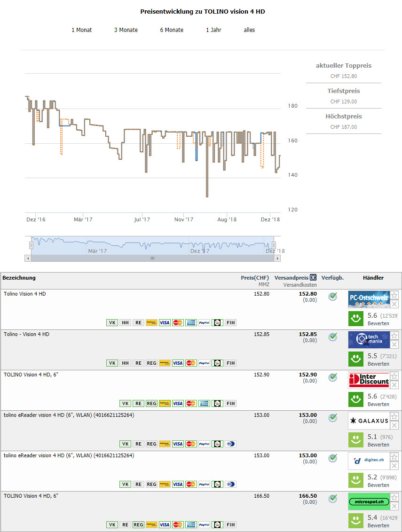Star the Inter Discount merchant
This screenshot has width=402, height=532.
pyautogui.click(x=394, y=376)
